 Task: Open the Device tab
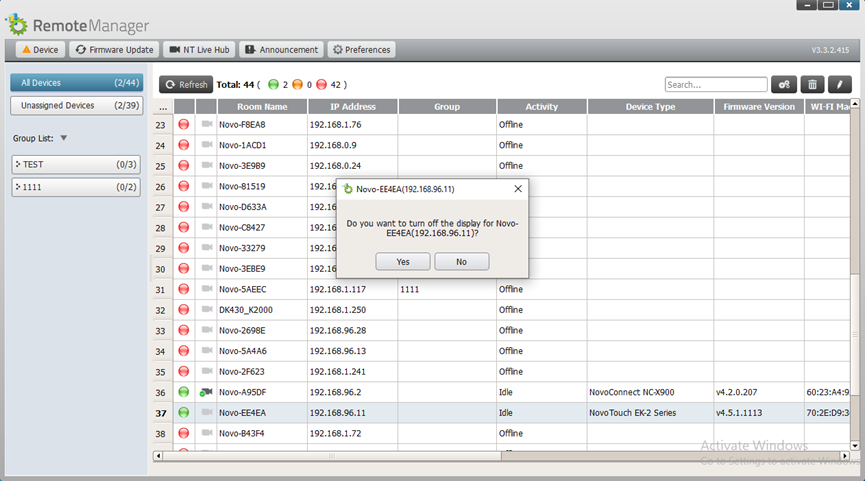pos(40,50)
